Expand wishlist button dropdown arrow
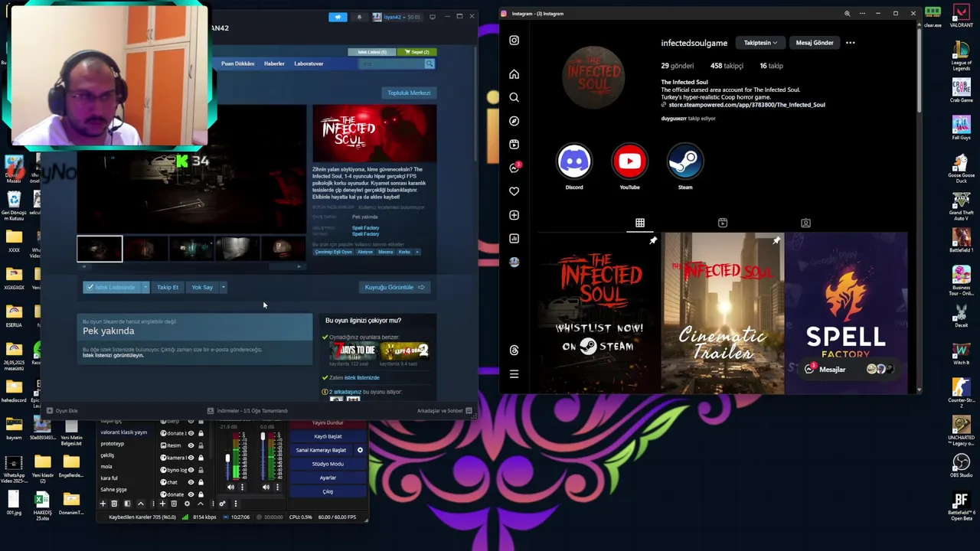The height and width of the screenshot is (551, 980). (x=145, y=287)
